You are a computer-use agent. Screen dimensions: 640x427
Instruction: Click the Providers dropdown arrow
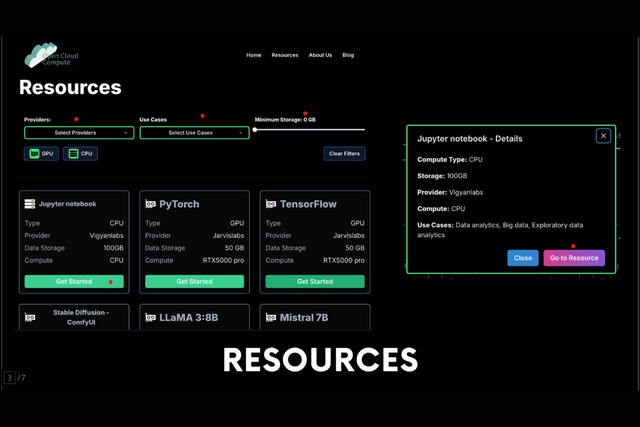[x=126, y=133]
